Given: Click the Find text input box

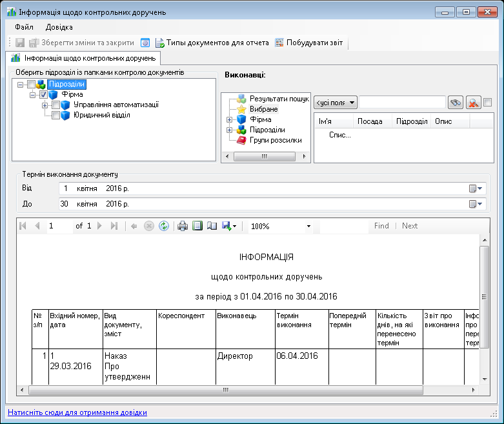Looking at the screenshot, I should point(345,226).
